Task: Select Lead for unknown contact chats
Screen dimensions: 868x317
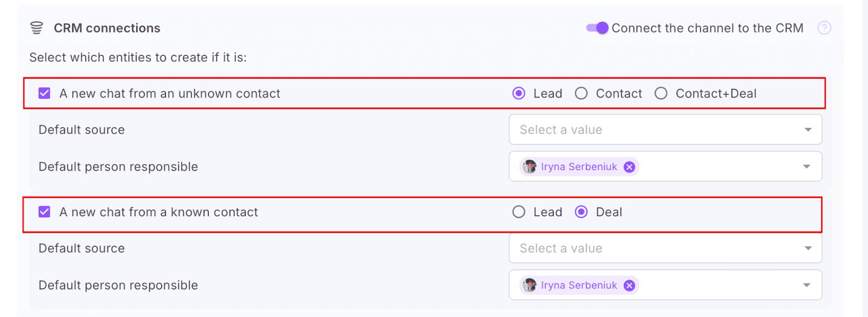Action: (x=519, y=94)
